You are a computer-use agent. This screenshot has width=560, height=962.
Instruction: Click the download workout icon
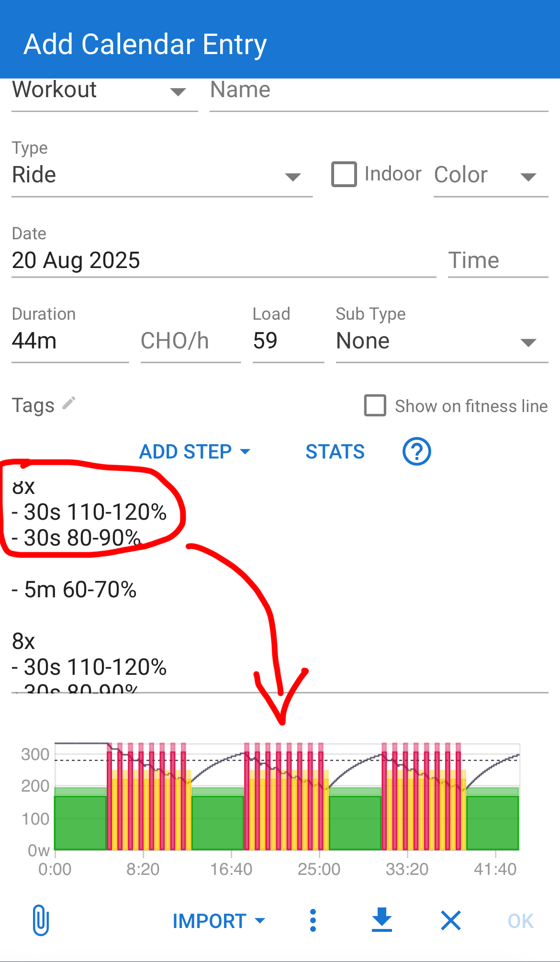click(x=382, y=920)
